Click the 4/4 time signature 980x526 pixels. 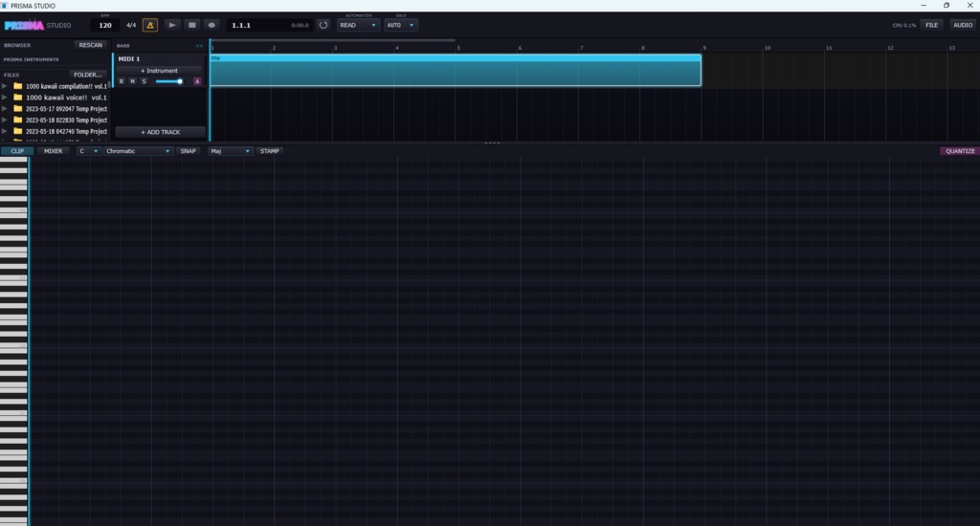point(130,26)
